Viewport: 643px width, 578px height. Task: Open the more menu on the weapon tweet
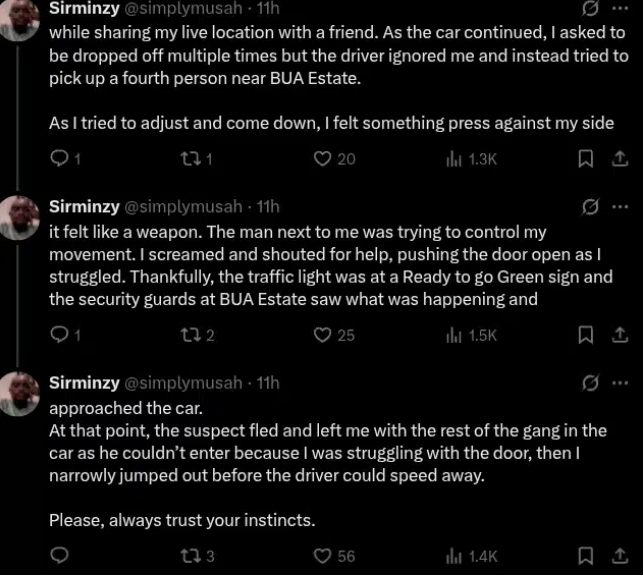click(620, 207)
